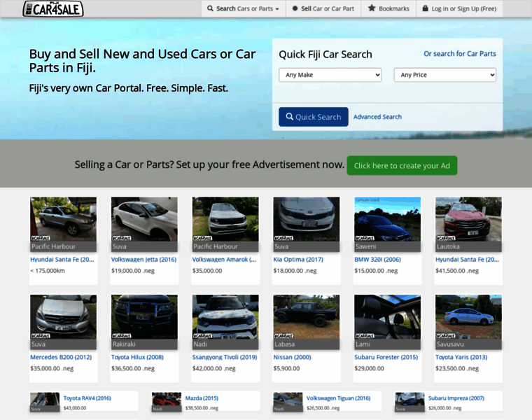Open Mercedes B200 (2012) listing link

61,357
